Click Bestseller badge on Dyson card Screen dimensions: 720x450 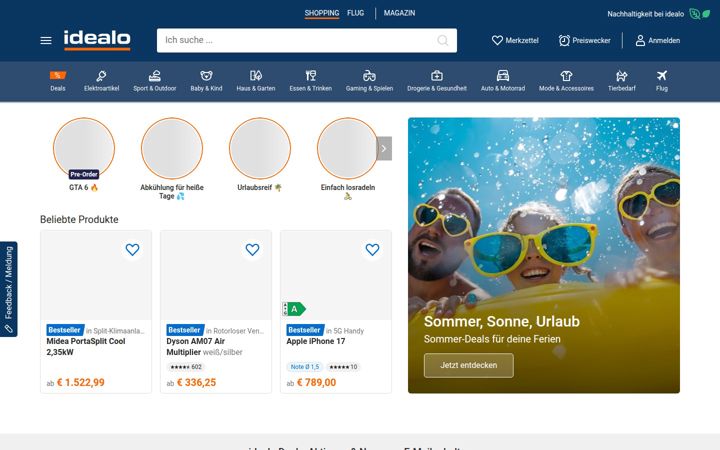click(x=185, y=330)
